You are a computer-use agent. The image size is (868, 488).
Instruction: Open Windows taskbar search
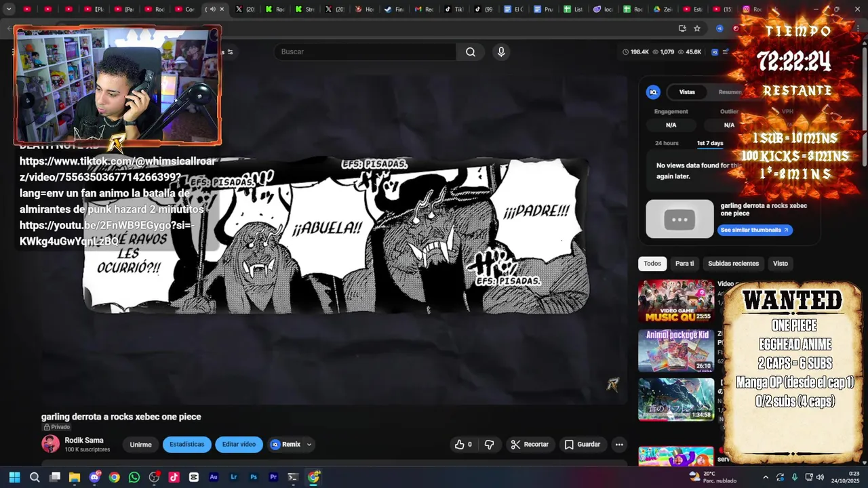[x=35, y=477]
